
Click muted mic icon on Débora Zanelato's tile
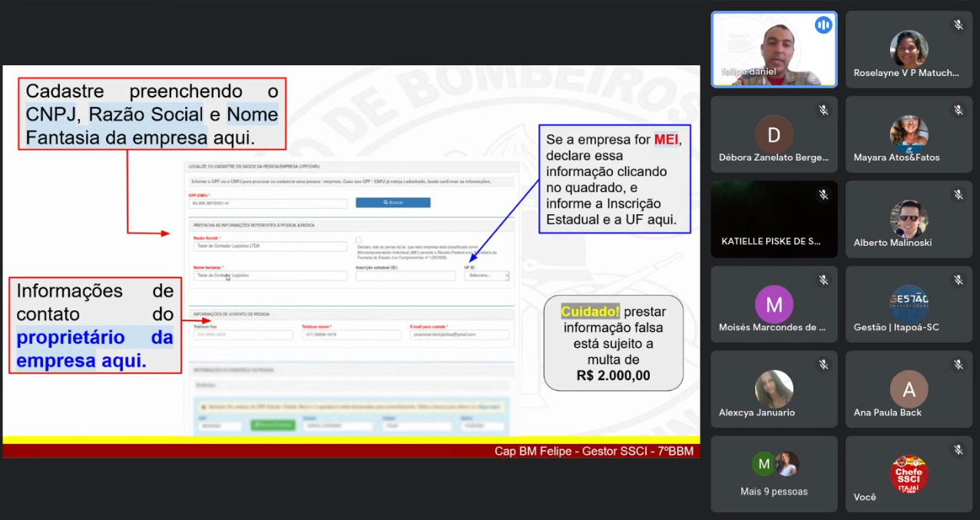(823, 110)
